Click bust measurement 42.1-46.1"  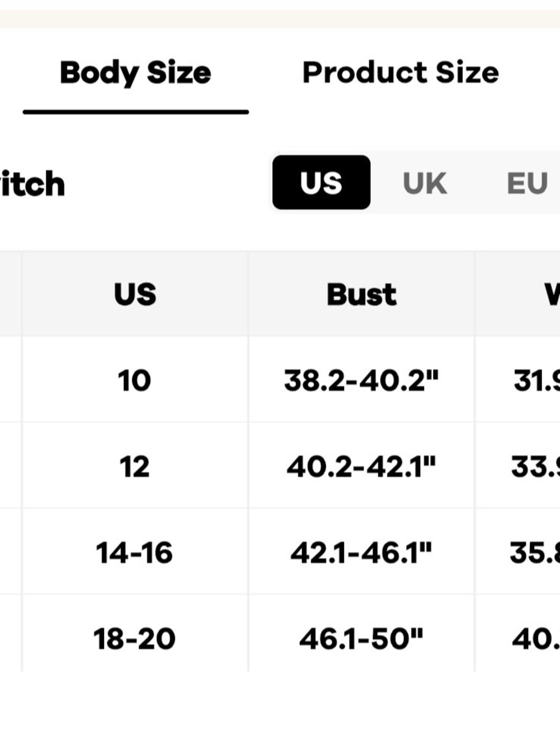(x=361, y=553)
